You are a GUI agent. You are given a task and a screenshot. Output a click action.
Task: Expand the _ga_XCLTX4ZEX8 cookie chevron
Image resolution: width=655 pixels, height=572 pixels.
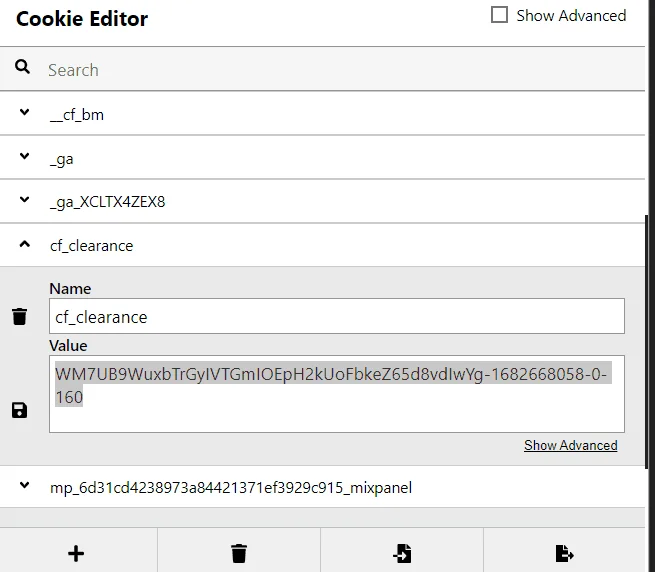tap(25, 200)
